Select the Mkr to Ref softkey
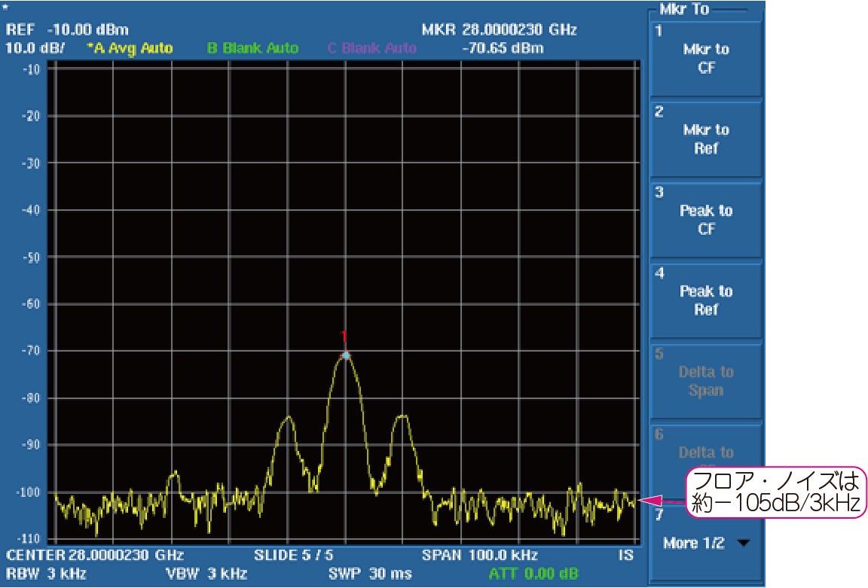 705,139
